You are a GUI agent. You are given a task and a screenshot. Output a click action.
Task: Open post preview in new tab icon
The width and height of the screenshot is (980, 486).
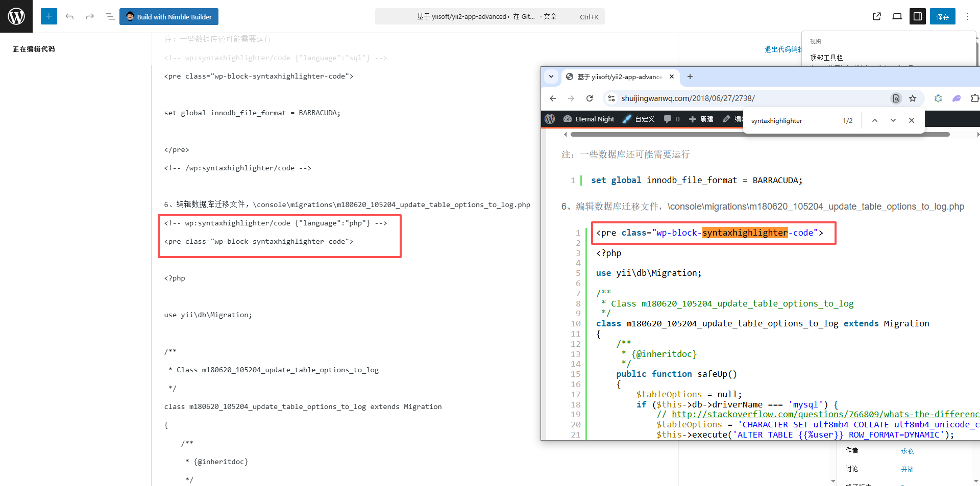point(877,16)
